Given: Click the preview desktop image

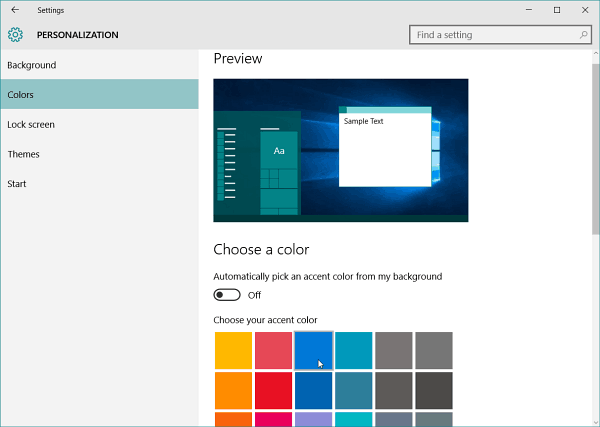Looking at the screenshot, I should tap(341, 150).
